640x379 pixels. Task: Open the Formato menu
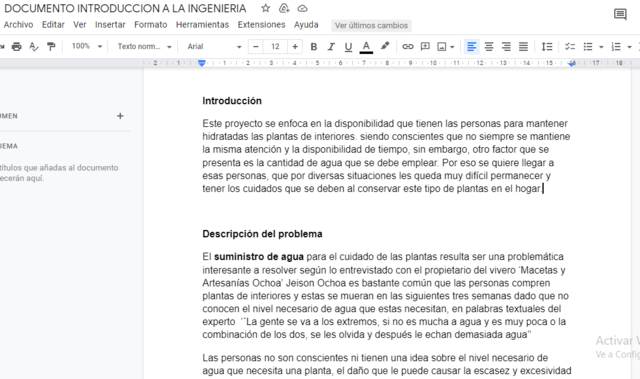(x=151, y=24)
